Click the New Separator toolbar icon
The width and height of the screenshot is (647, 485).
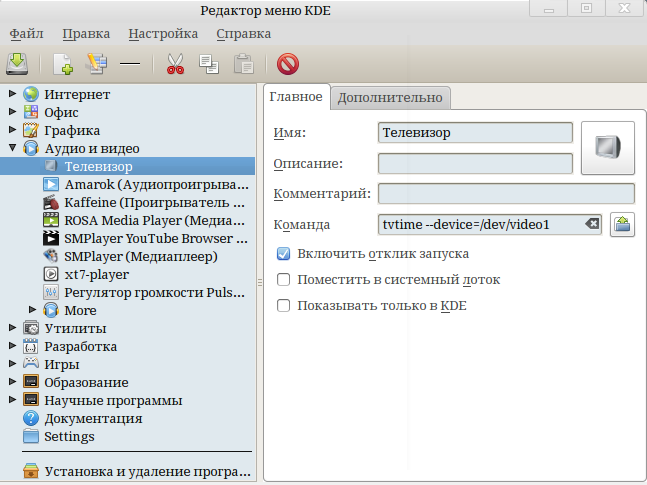coord(129,65)
